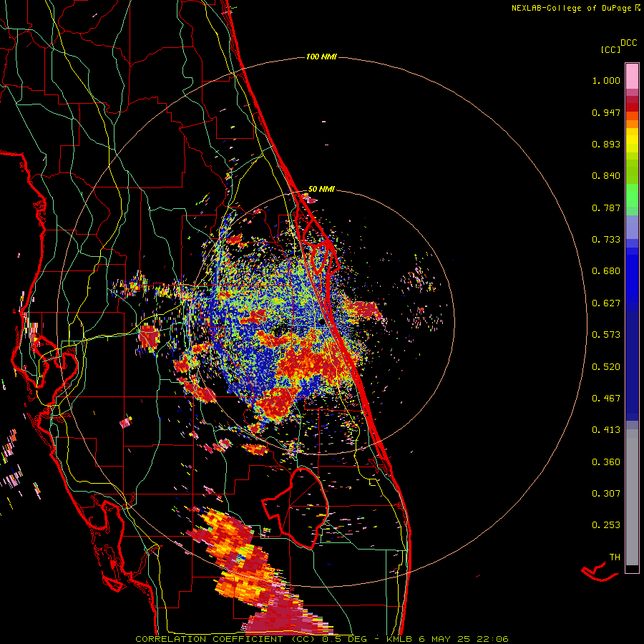Pick the gray band of the color bar
The height and width of the screenshot is (644, 644).
click(632, 497)
